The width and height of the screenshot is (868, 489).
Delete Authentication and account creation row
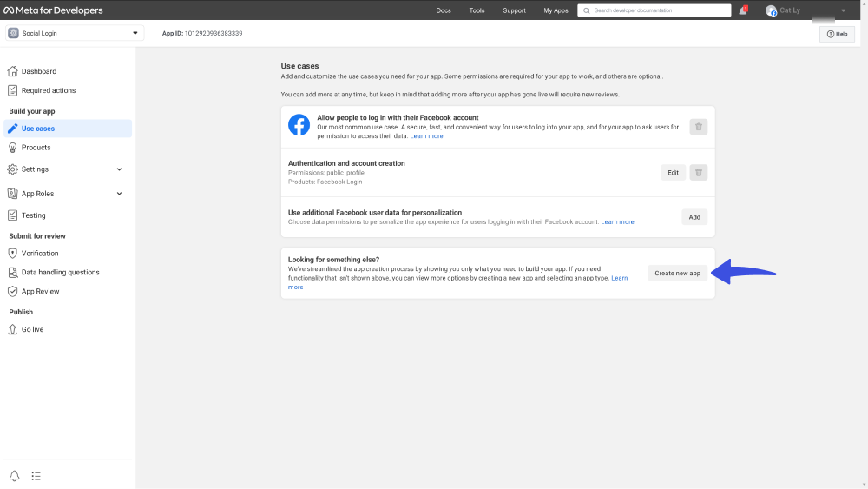coord(699,173)
